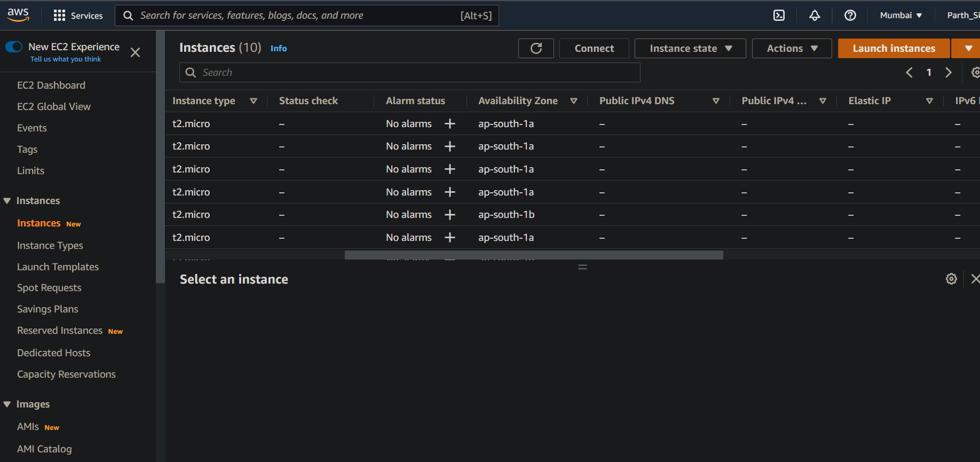Sort by Public IPv4 address column

point(823,101)
